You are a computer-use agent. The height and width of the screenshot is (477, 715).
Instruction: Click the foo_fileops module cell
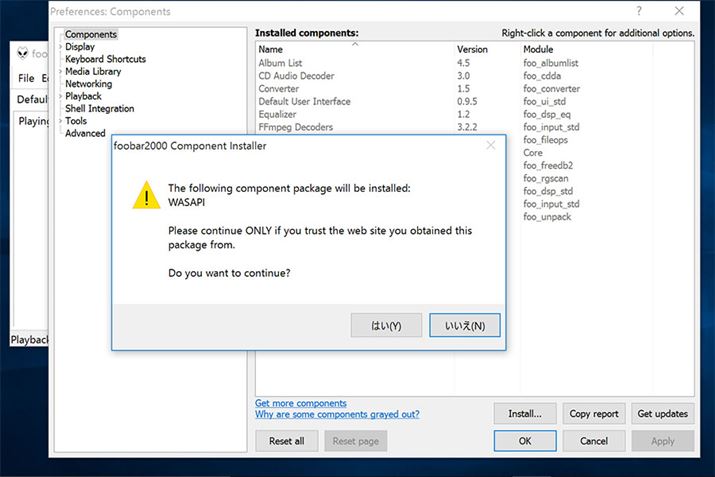pyautogui.click(x=545, y=140)
